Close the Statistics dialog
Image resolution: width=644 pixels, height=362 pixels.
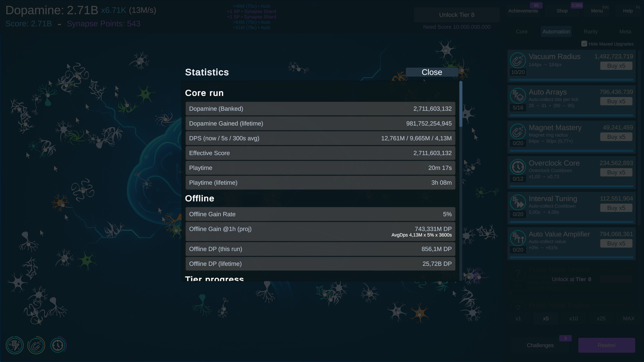pos(432,72)
